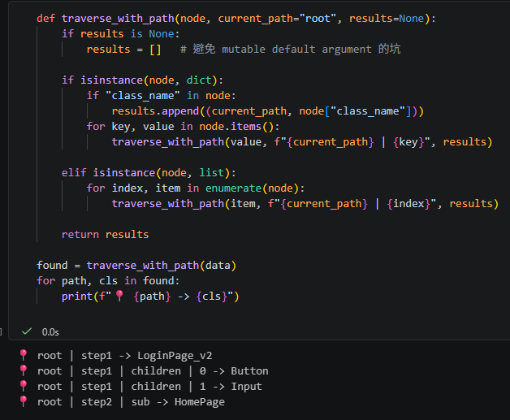Click 'for path, cls in found:' line
Image resolution: width=510 pixels, height=420 pixels.
pyautogui.click(x=108, y=281)
